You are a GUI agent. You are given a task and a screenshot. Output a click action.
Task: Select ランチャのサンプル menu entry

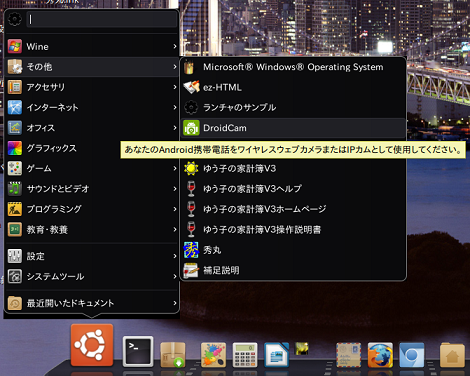293,107
